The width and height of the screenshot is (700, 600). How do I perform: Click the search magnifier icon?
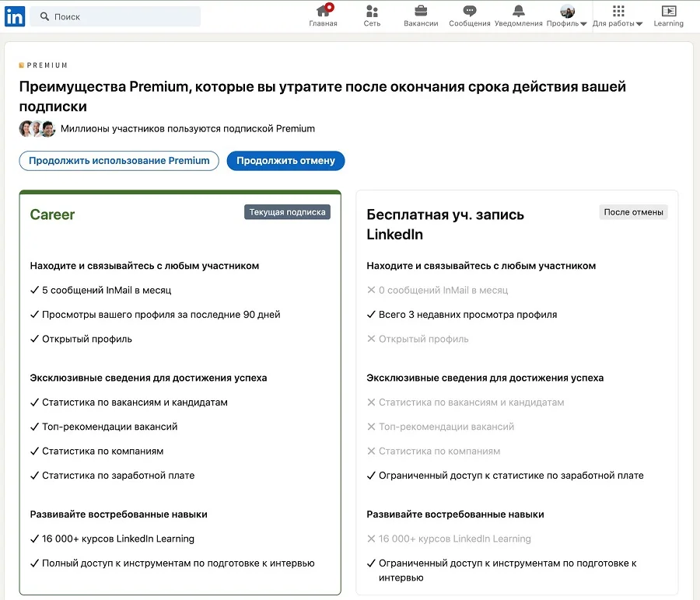pos(44,16)
